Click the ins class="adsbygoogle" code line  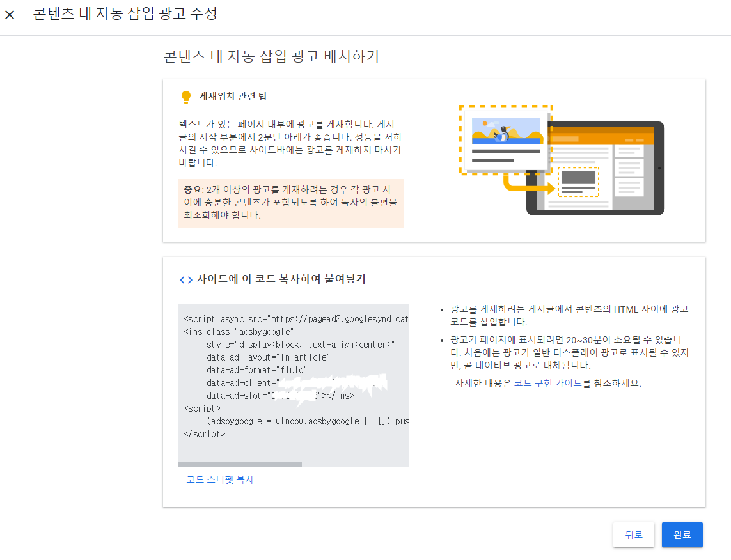click(x=239, y=332)
